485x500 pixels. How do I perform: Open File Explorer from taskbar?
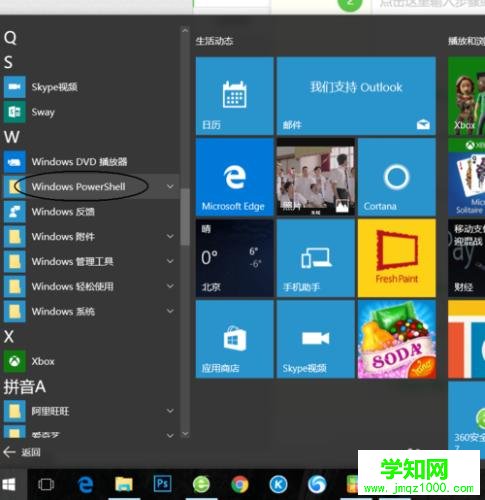[x=124, y=484]
